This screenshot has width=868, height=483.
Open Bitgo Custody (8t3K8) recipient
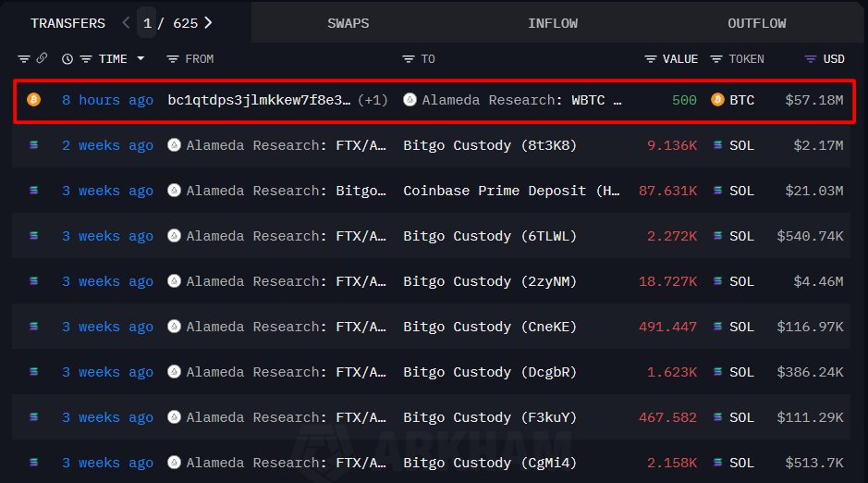tap(490, 145)
